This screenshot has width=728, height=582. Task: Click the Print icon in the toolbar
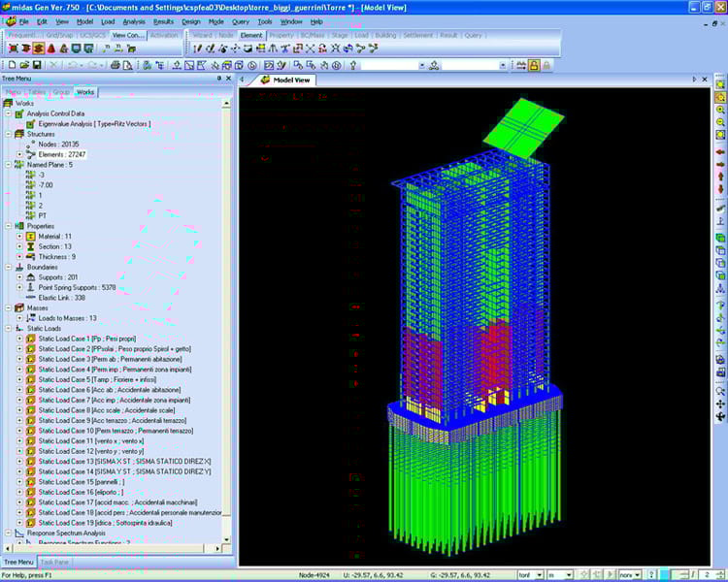point(115,65)
